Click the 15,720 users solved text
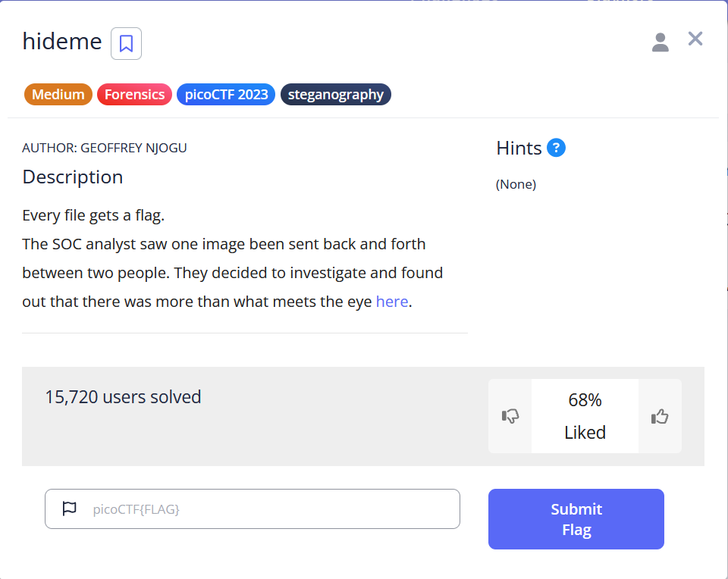Viewport: 728px width, 579px height. point(123,397)
